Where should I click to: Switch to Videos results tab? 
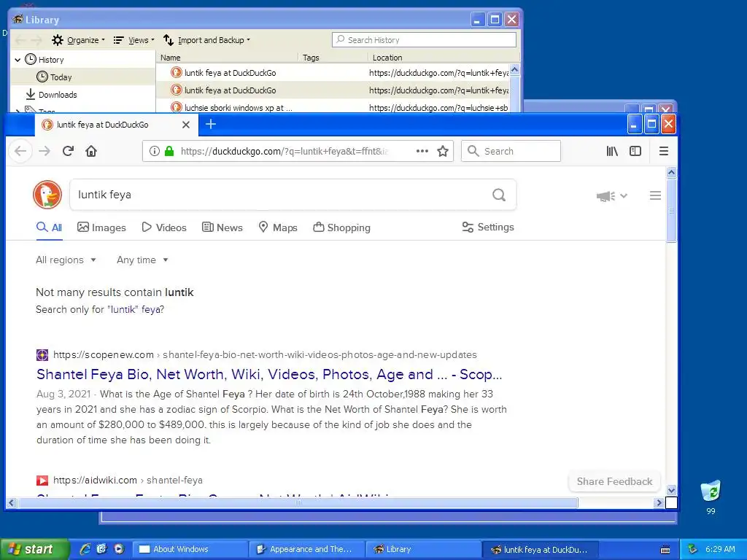[164, 227]
